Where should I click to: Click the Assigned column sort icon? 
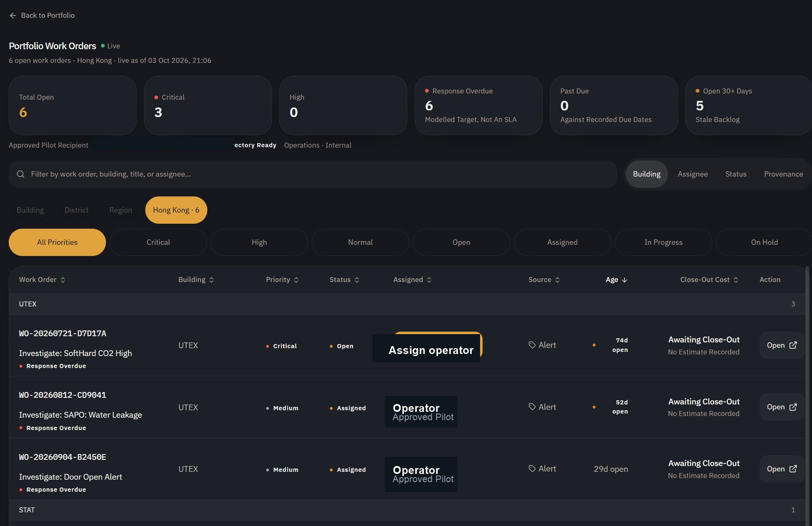click(429, 280)
